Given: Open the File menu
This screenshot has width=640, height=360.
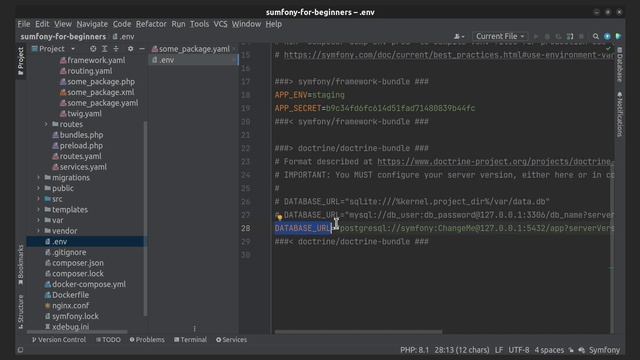Looking at the screenshot, I should coord(24,24).
